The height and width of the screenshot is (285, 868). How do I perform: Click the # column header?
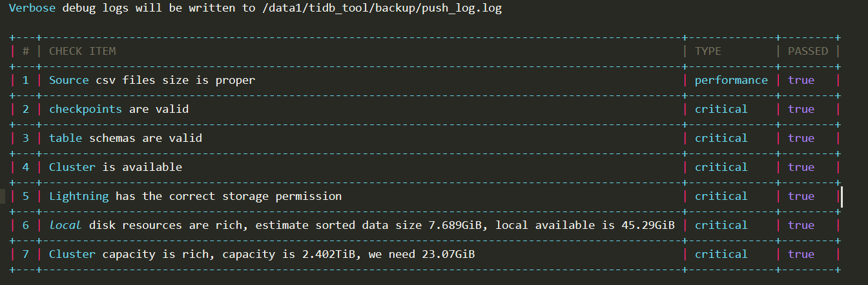coord(26,51)
